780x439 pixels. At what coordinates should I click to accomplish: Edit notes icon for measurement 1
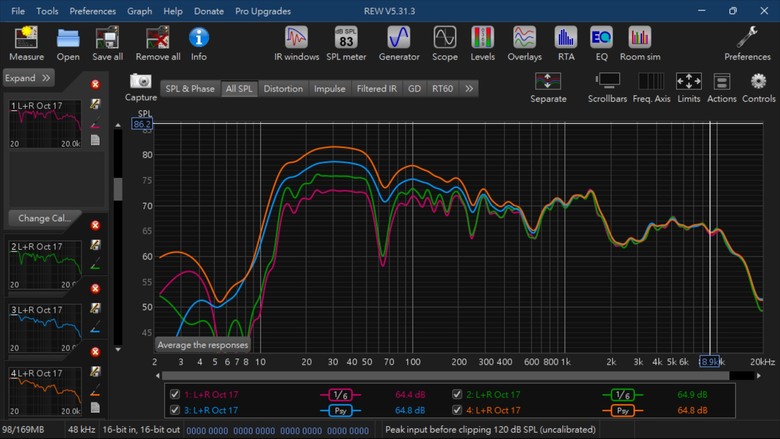click(x=95, y=104)
